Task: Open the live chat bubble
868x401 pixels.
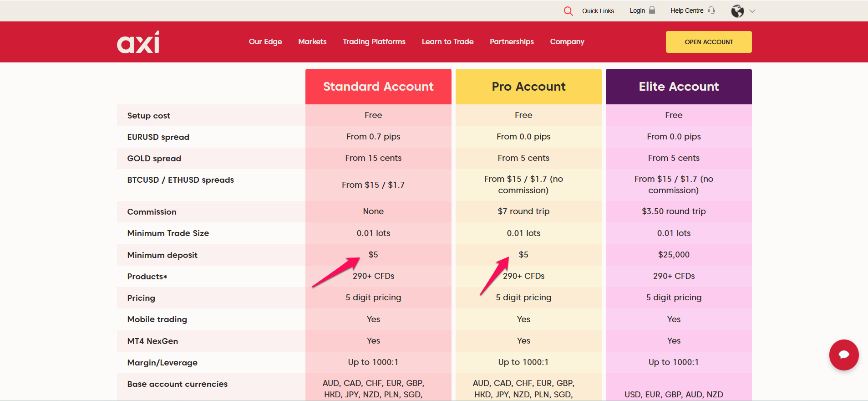Action: click(843, 355)
